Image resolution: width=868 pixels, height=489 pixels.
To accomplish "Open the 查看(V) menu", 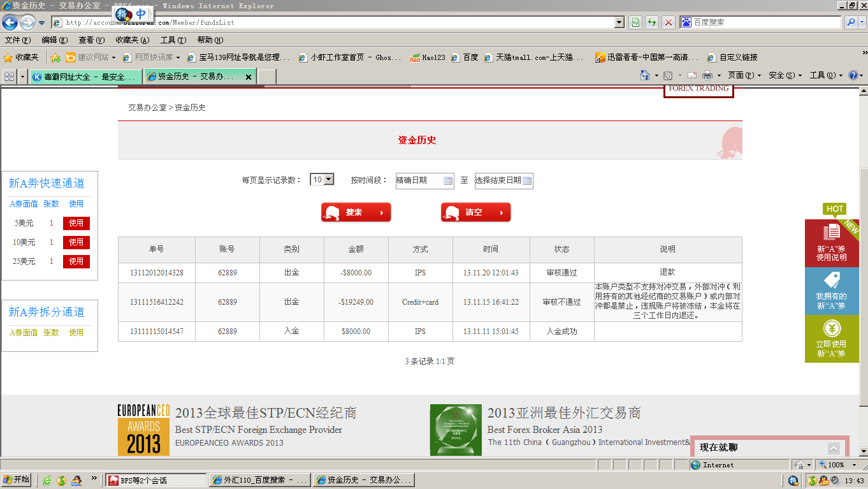I will 91,40.
